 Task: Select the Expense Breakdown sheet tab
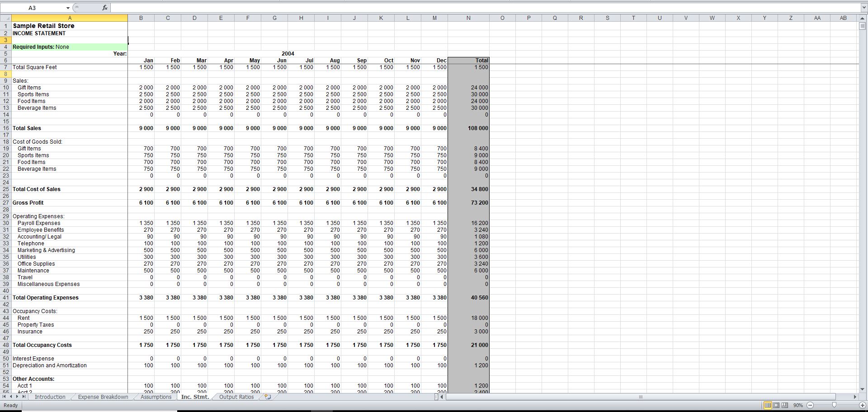click(x=102, y=397)
